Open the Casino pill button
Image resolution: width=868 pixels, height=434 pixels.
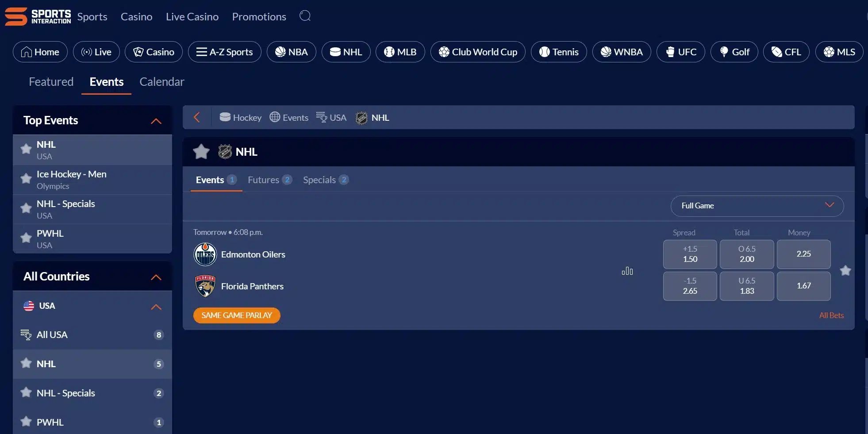[154, 52]
